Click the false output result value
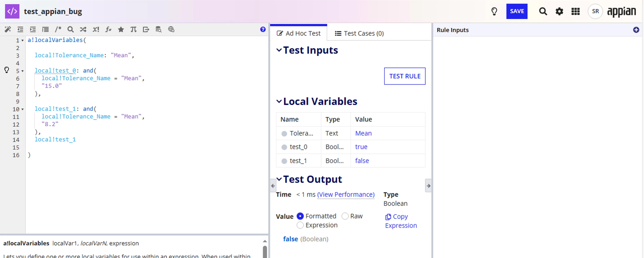Screen dimensions: 644x258 point(290,239)
